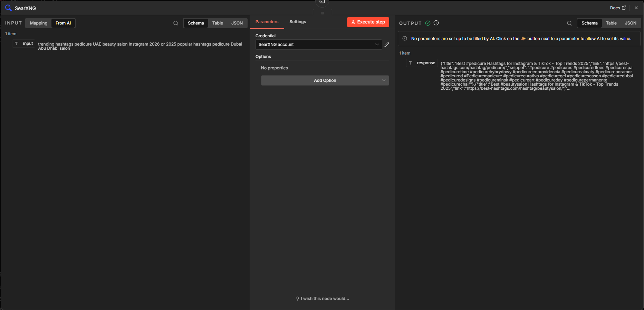Click the 'I wish this node would...' link
The image size is (644, 310).
(323, 299)
